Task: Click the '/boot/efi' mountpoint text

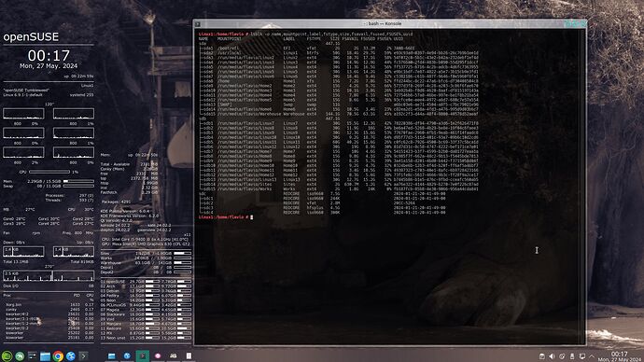Action: (228, 48)
